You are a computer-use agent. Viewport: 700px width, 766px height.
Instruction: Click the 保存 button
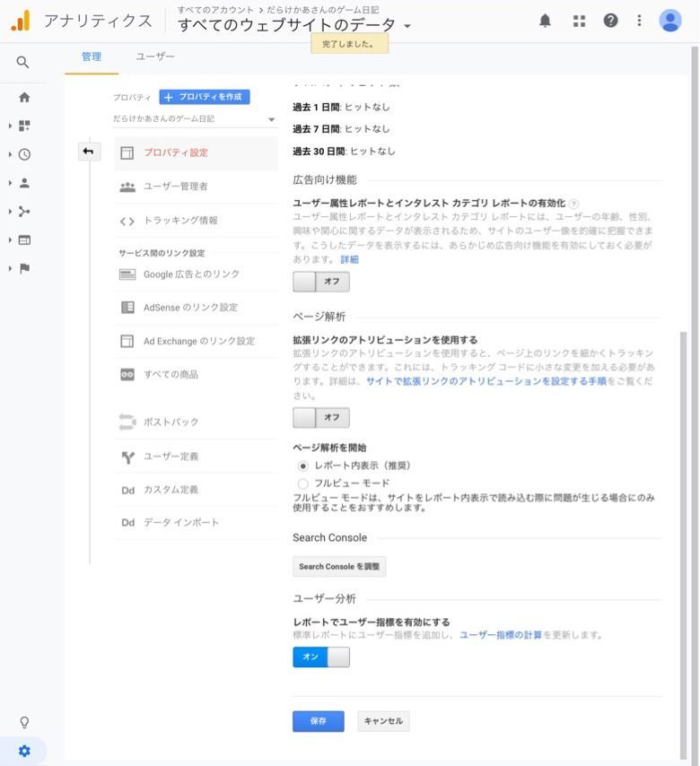[319, 721]
